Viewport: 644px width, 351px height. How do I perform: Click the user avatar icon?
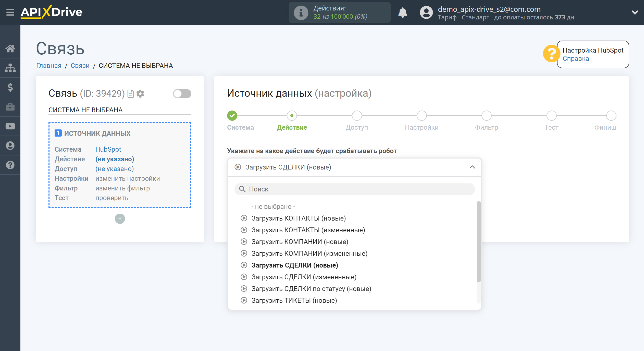(x=426, y=13)
